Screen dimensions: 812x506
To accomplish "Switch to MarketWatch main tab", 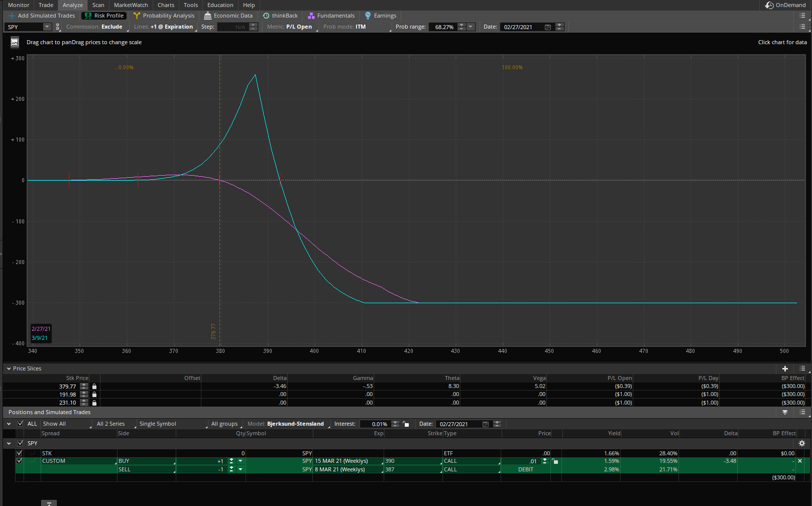I will [131, 5].
